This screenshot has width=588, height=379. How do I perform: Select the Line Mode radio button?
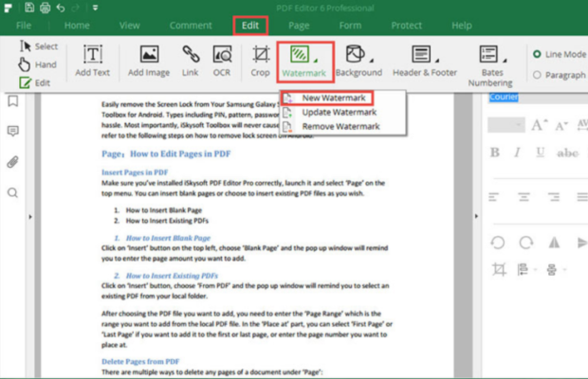pyautogui.click(x=538, y=54)
